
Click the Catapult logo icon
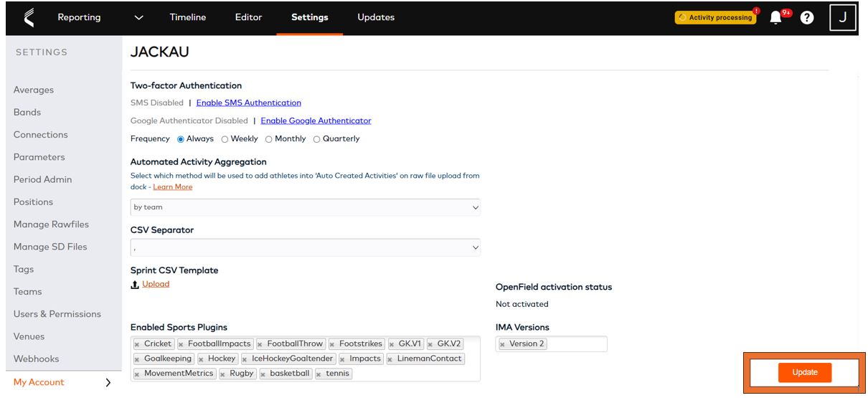click(x=29, y=17)
